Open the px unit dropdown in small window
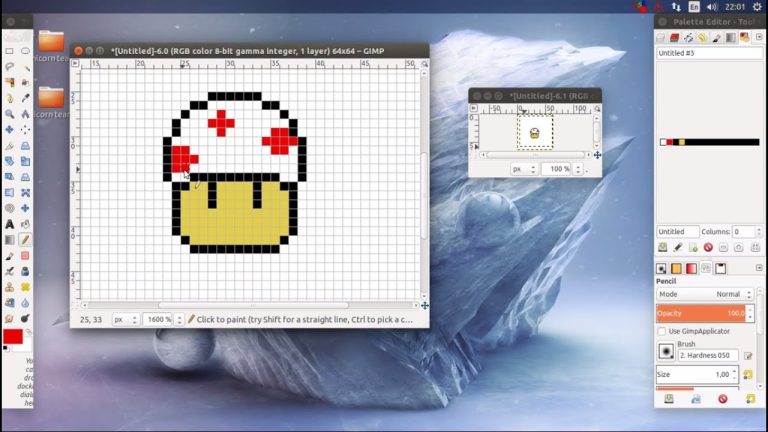 point(524,169)
